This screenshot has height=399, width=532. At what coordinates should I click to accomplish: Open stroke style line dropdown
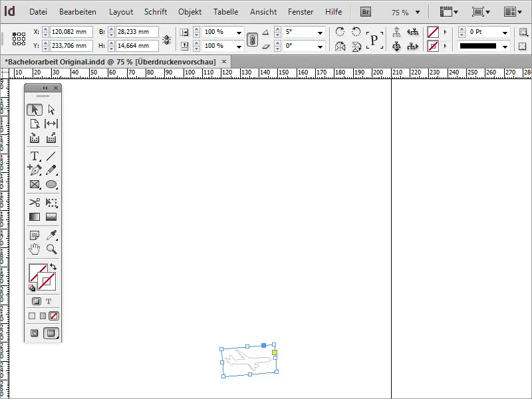click(x=505, y=47)
